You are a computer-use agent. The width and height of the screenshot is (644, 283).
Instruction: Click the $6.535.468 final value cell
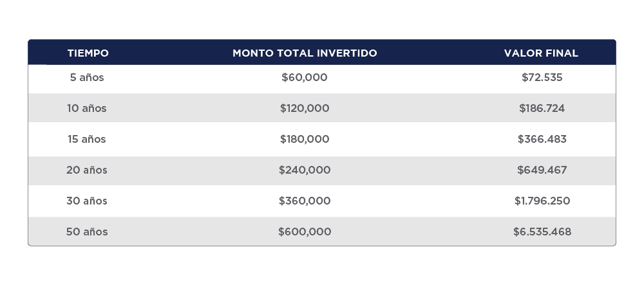click(542, 232)
